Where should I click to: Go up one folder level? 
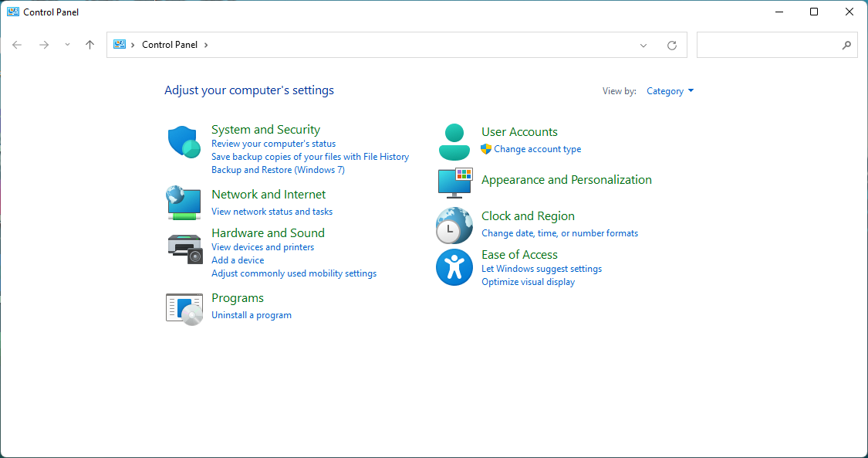[x=90, y=45]
